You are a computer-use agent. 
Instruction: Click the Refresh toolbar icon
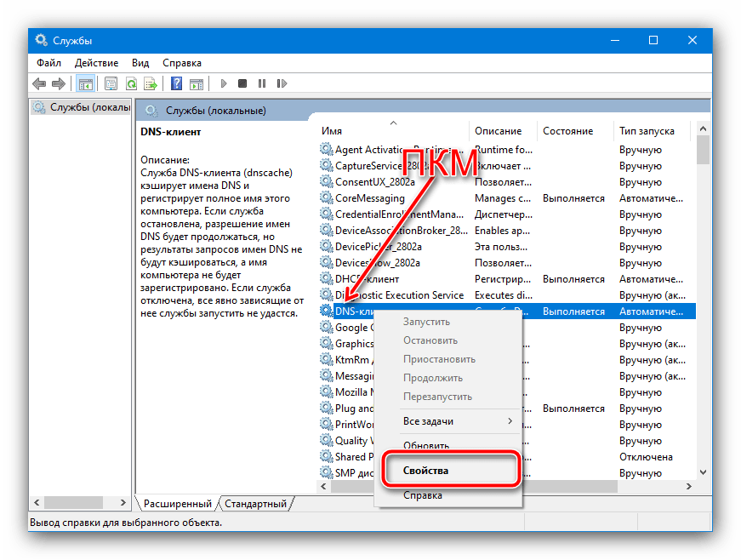131,83
